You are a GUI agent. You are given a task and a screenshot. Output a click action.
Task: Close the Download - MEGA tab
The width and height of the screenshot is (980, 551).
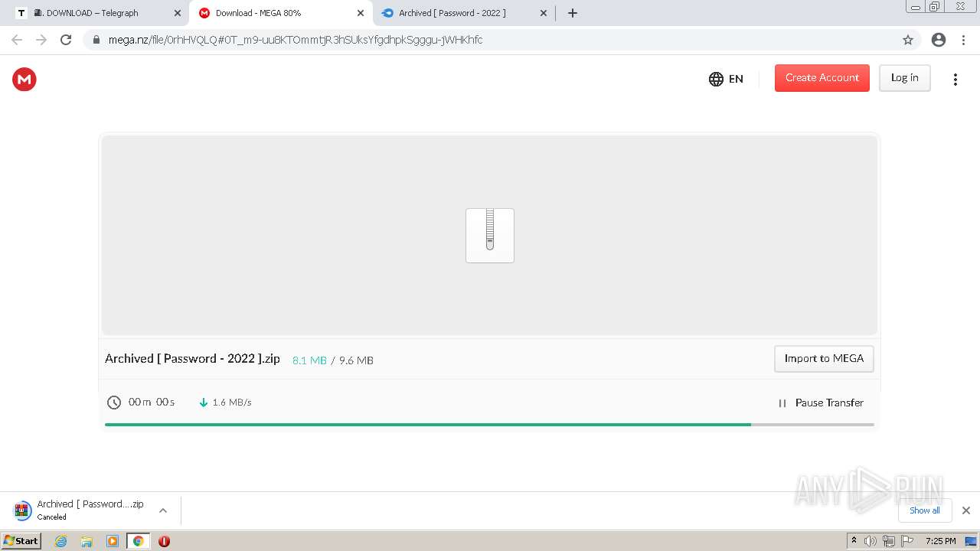click(361, 13)
